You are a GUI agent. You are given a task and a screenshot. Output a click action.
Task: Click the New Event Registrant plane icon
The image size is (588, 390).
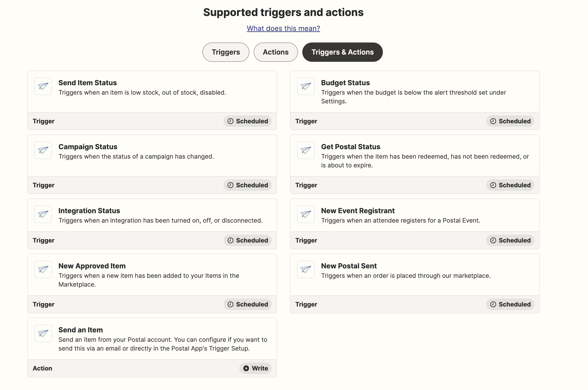(x=306, y=214)
